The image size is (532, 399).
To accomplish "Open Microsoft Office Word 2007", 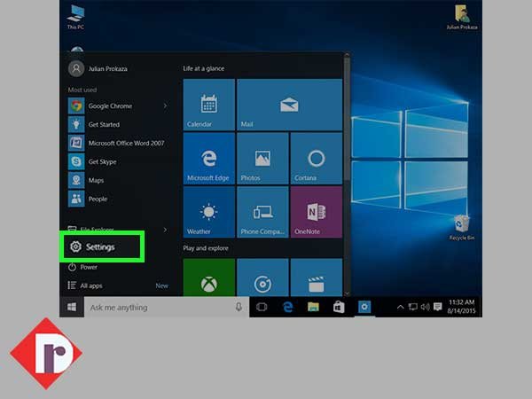I will [x=118, y=143].
